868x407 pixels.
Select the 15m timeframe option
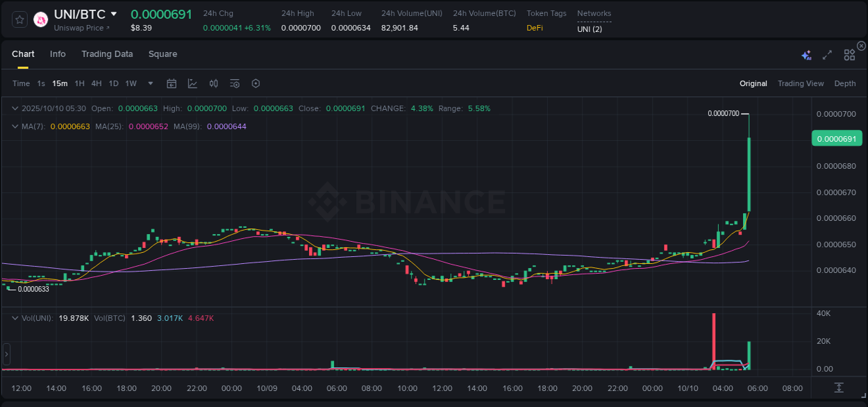coord(60,83)
